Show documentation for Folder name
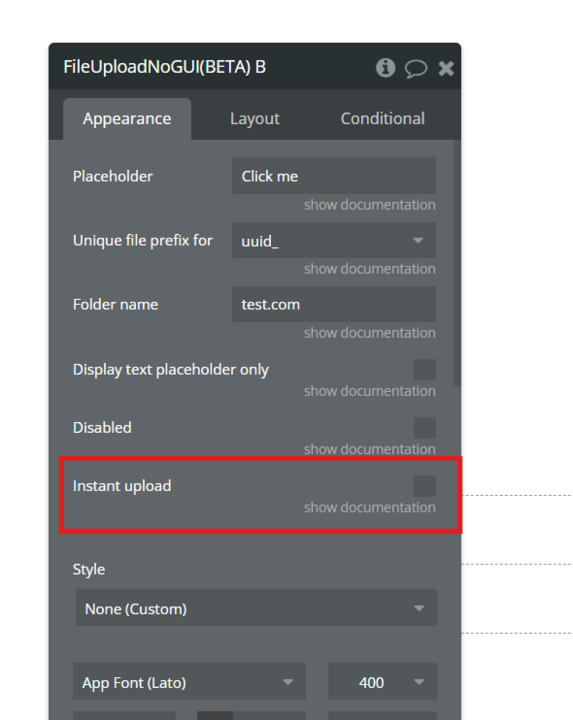This screenshot has width=573, height=720. point(370,332)
